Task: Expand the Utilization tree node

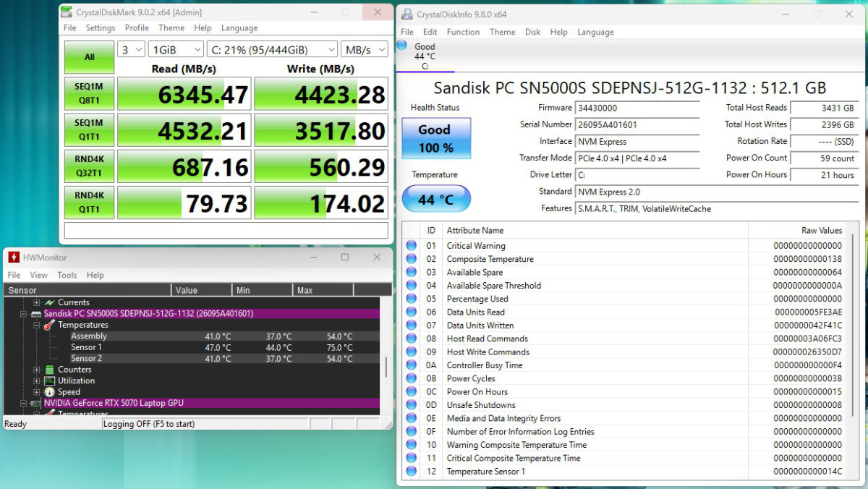Action: [x=36, y=380]
